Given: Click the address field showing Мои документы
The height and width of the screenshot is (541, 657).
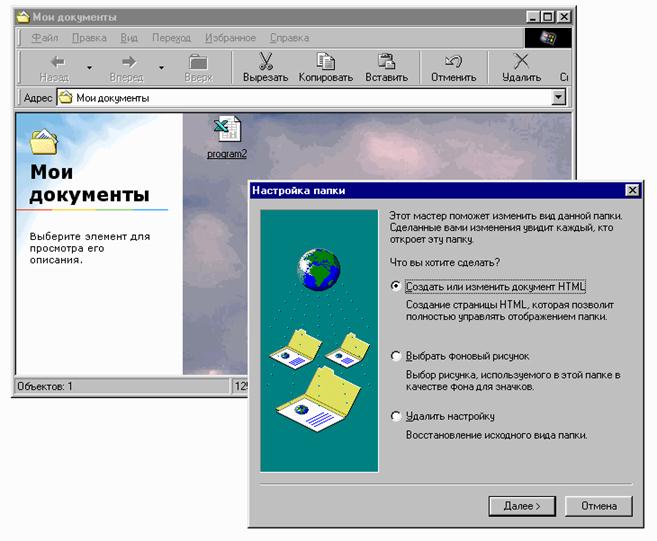Looking at the screenshot, I should 300,98.
